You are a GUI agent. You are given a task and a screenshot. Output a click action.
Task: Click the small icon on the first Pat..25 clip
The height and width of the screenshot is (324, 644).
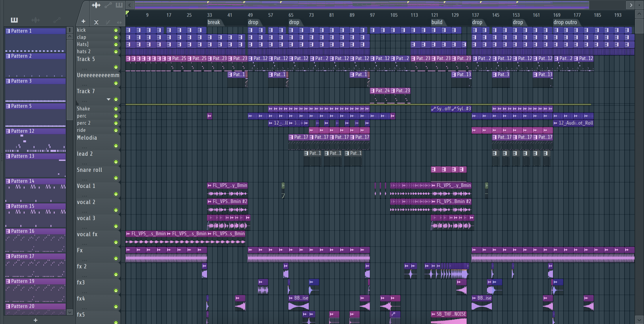coord(169,59)
